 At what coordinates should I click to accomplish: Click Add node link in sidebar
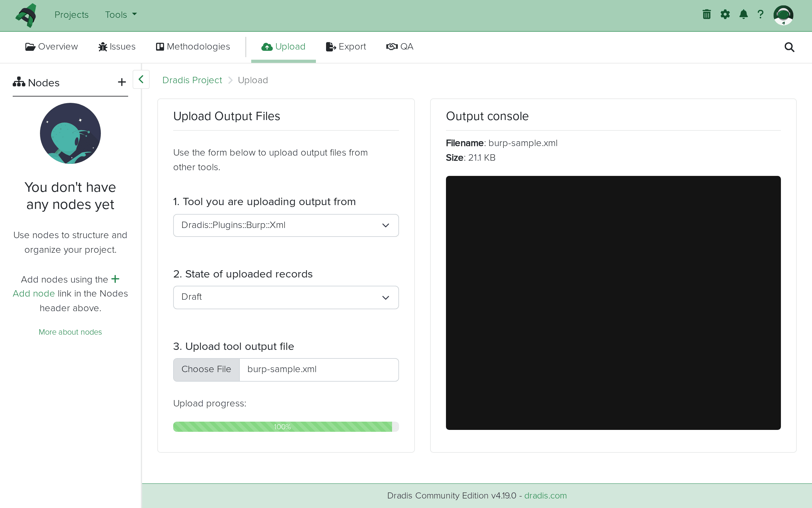[x=34, y=294]
